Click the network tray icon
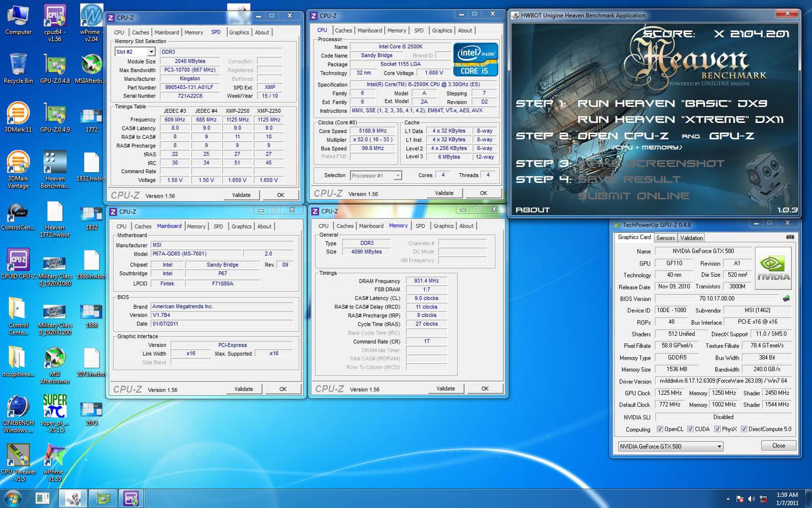This screenshot has width=812, height=508. coord(763,499)
